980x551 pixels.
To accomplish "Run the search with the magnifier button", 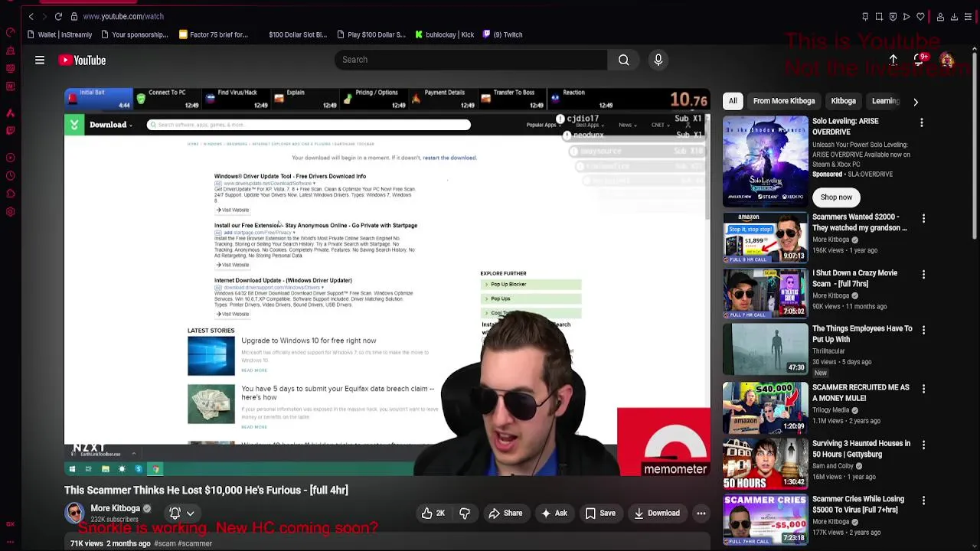I will click(x=624, y=60).
